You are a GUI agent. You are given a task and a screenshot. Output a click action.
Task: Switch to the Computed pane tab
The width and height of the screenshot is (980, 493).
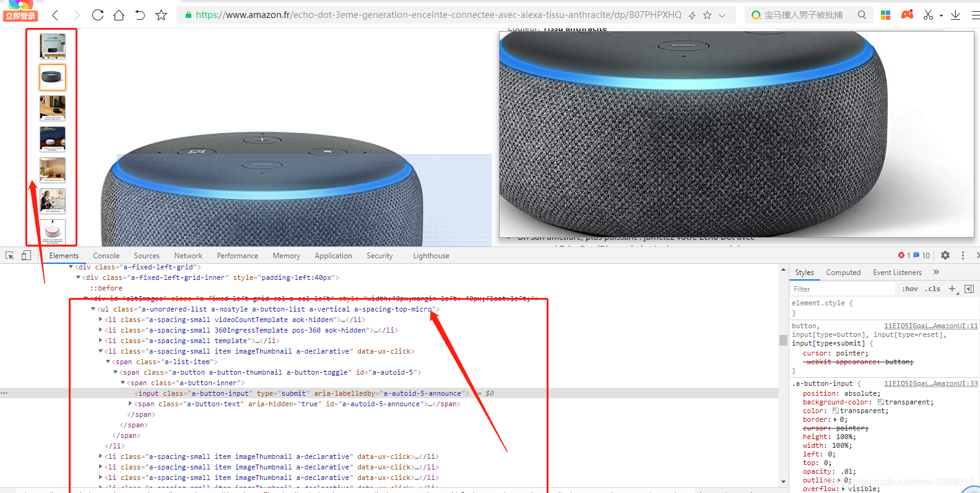point(843,273)
